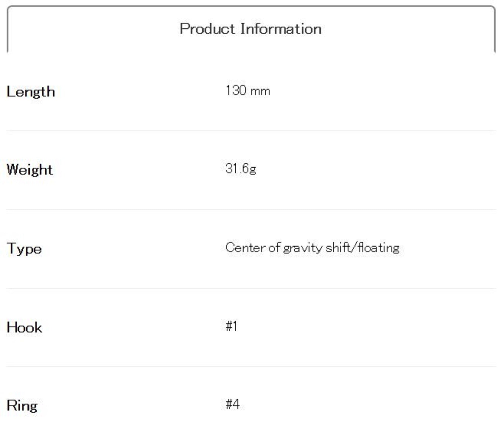
Task: Click the 31.6g weight value
Action: pos(241,169)
